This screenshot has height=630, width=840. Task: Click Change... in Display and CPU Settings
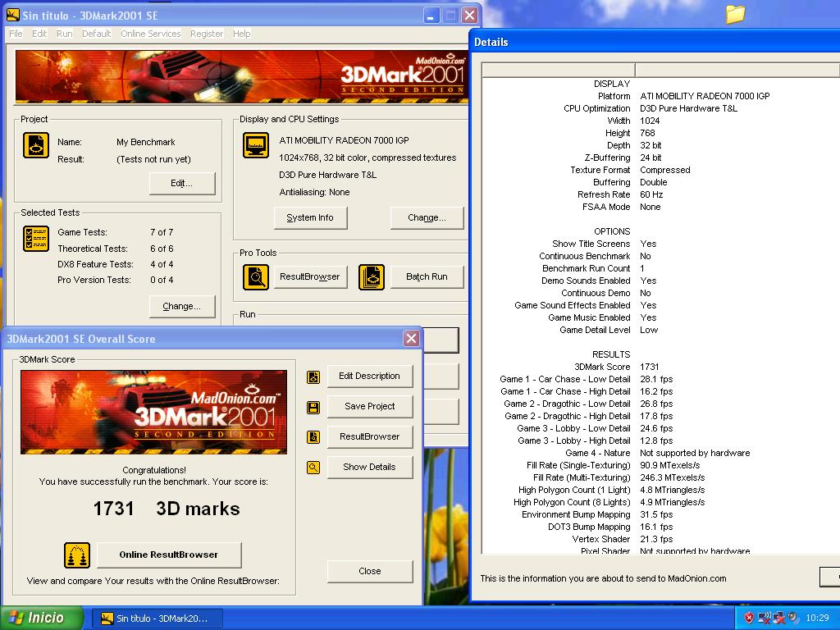click(427, 217)
